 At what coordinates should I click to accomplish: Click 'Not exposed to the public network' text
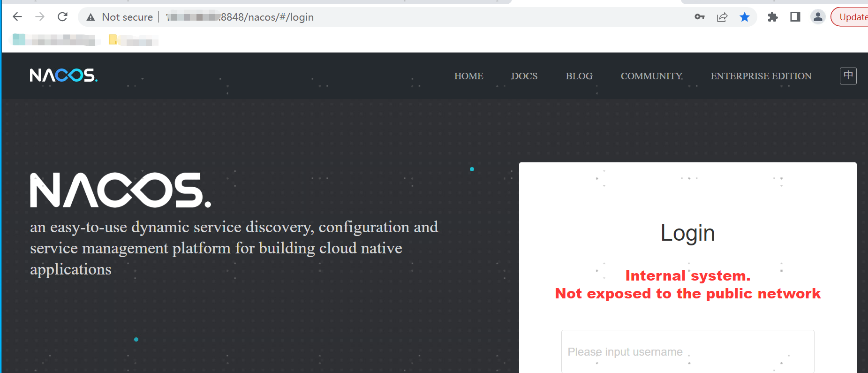click(x=688, y=294)
